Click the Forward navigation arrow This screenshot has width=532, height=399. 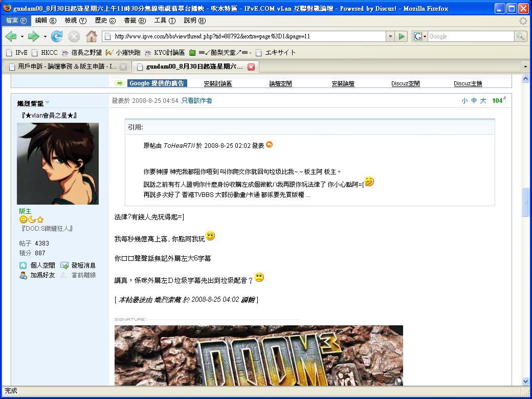point(33,36)
